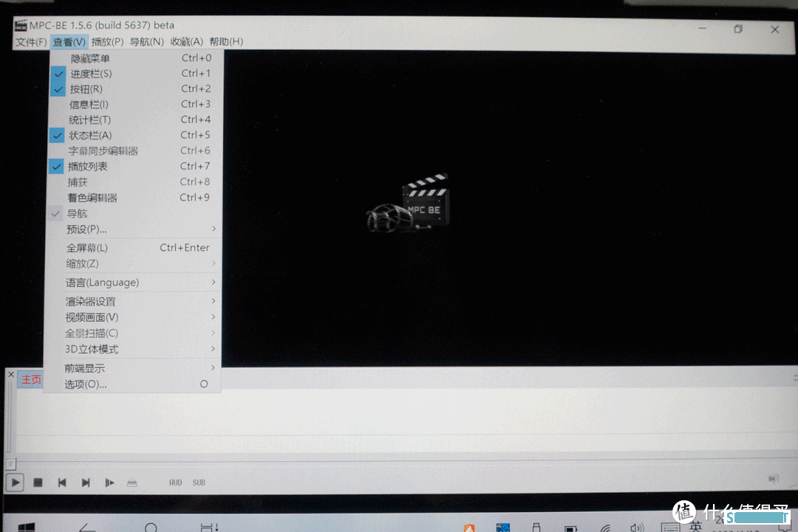
Task: Enable 字幕同步编辑器 option
Action: point(135,151)
